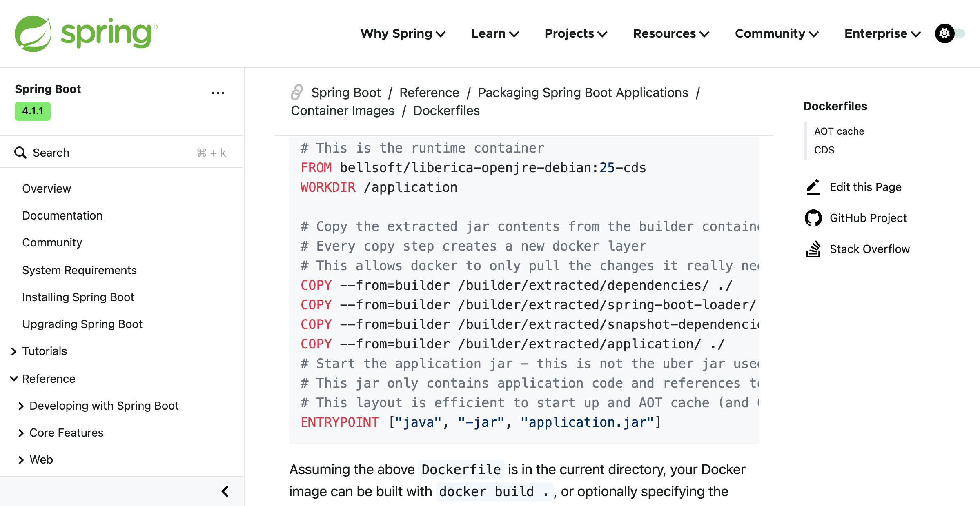This screenshot has width=980, height=506.
Task: Click the Container Images breadcrumb link
Action: [343, 111]
